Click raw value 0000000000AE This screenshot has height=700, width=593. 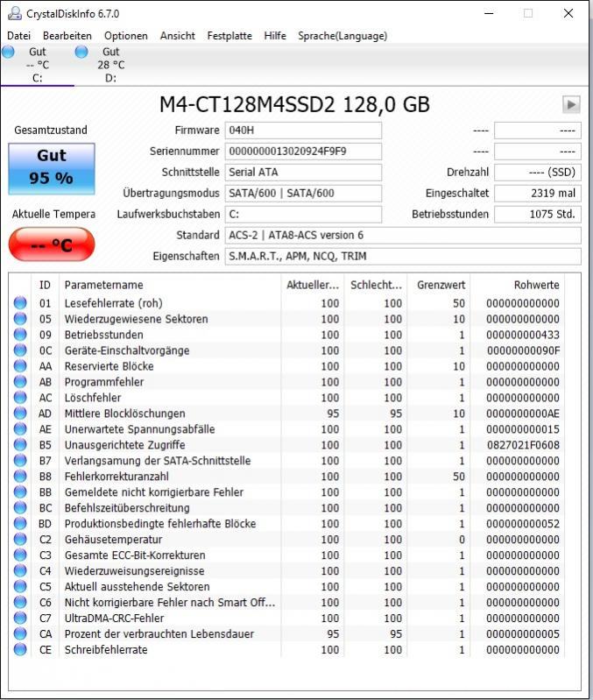click(x=523, y=414)
